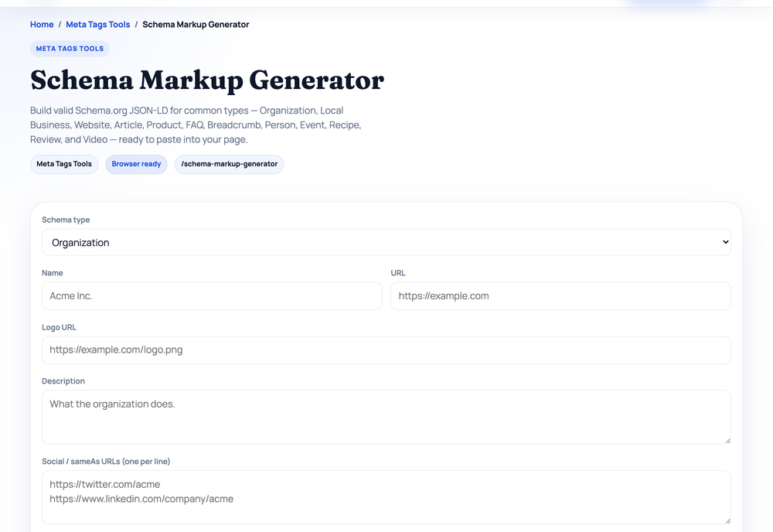773x532 pixels.
Task: Click into the Social sameAs URLs textarea
Action: [386, 497]
